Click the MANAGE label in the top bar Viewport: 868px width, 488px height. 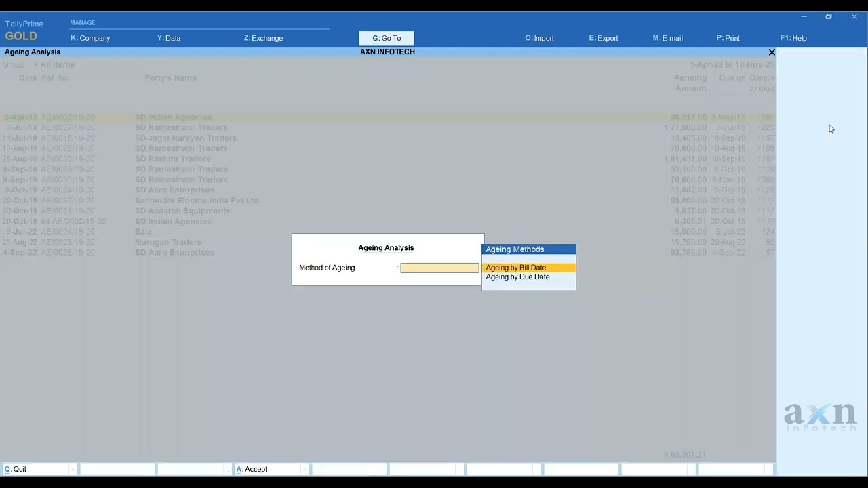83,23
